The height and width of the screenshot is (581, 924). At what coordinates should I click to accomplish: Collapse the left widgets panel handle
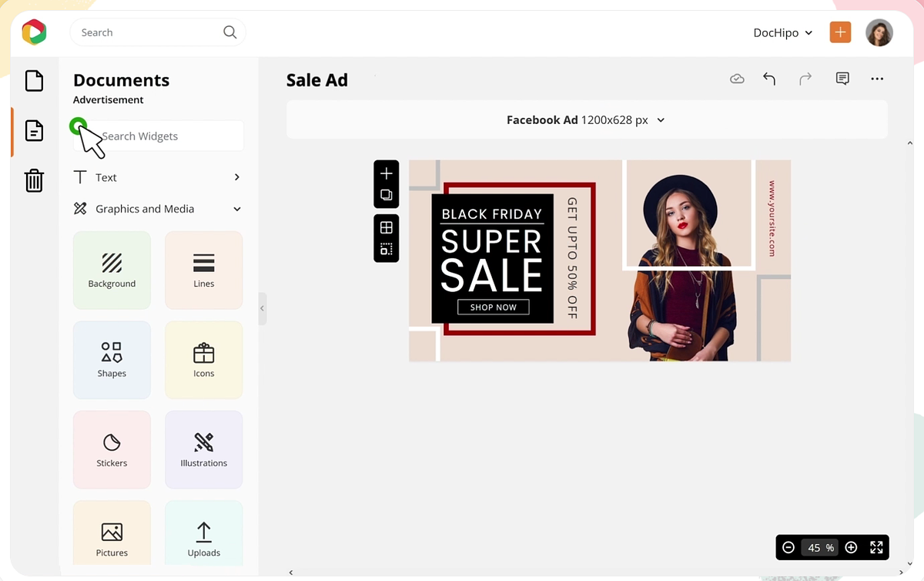tap(262, 308)
